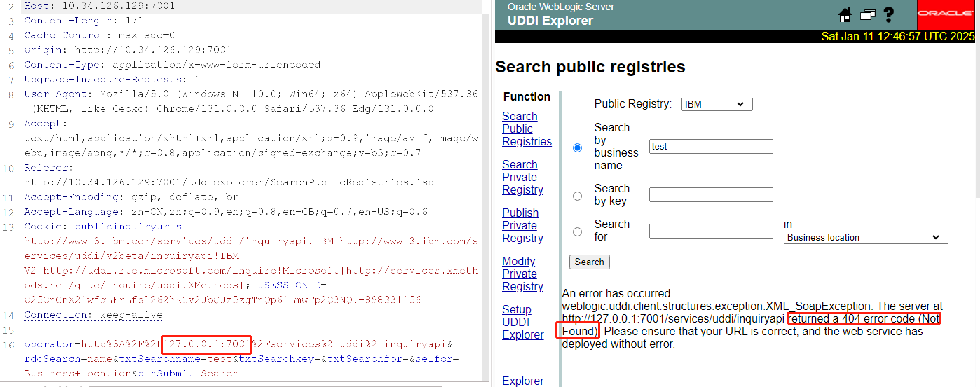Click the Origin header line
Viewport: 980px width, 387px height.
[128, 50]
